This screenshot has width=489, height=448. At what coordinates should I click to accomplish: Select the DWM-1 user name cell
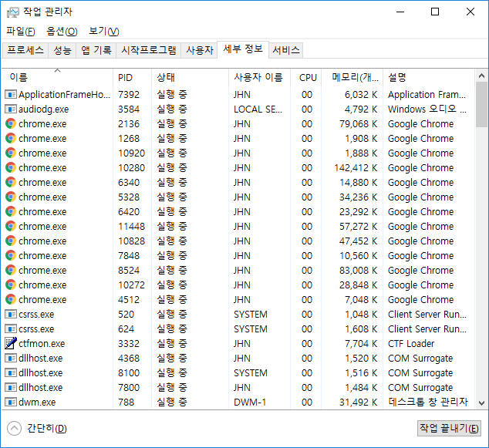(x=250, y=403)
